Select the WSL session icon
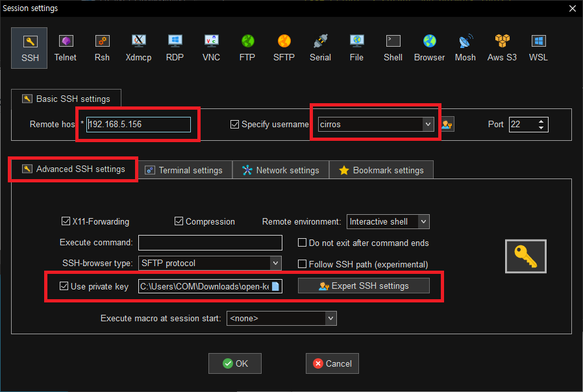The width and height of the screenshot is (583, 392). tap(538, 48)
